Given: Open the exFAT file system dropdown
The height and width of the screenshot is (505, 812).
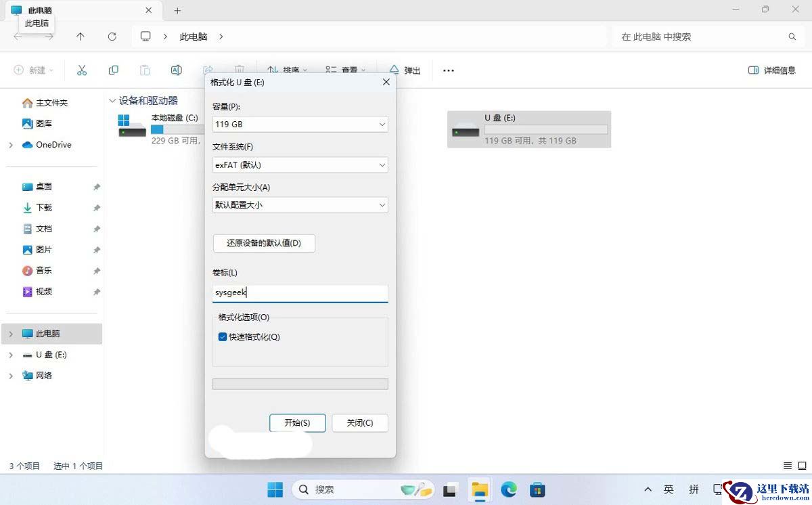Looking at the screenshot, I should [300, 165].
